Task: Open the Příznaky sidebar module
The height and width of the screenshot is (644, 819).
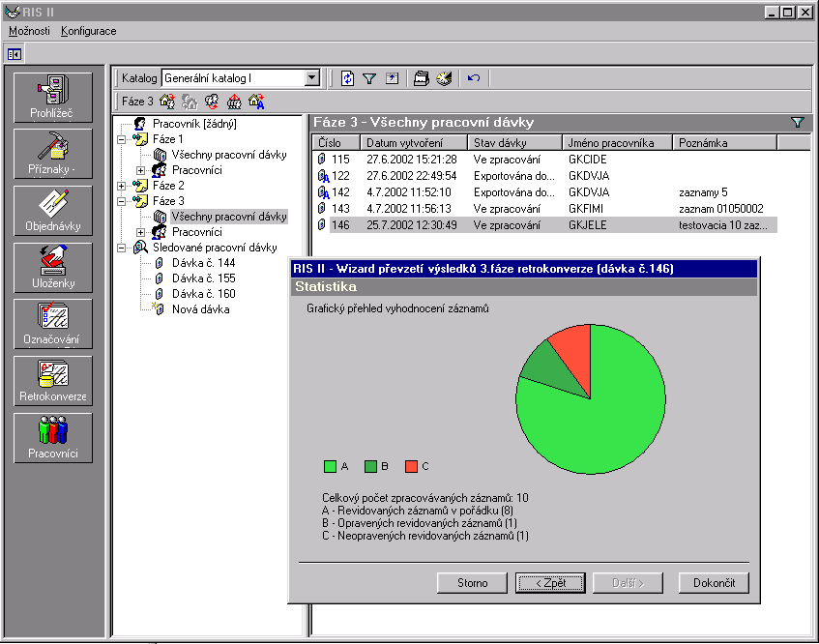Action: [x=53, y=153]
